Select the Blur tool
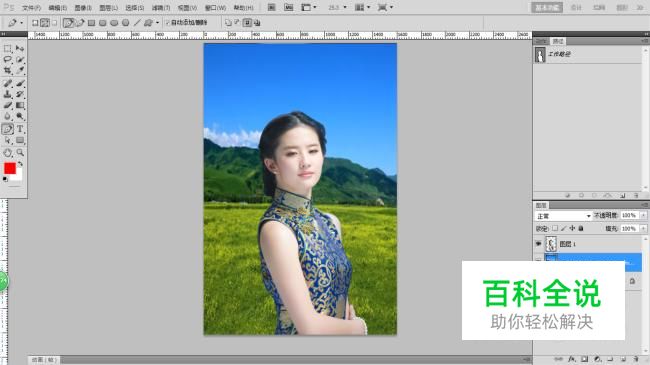This screenshot has height=365, width=650. pos(7,117)
